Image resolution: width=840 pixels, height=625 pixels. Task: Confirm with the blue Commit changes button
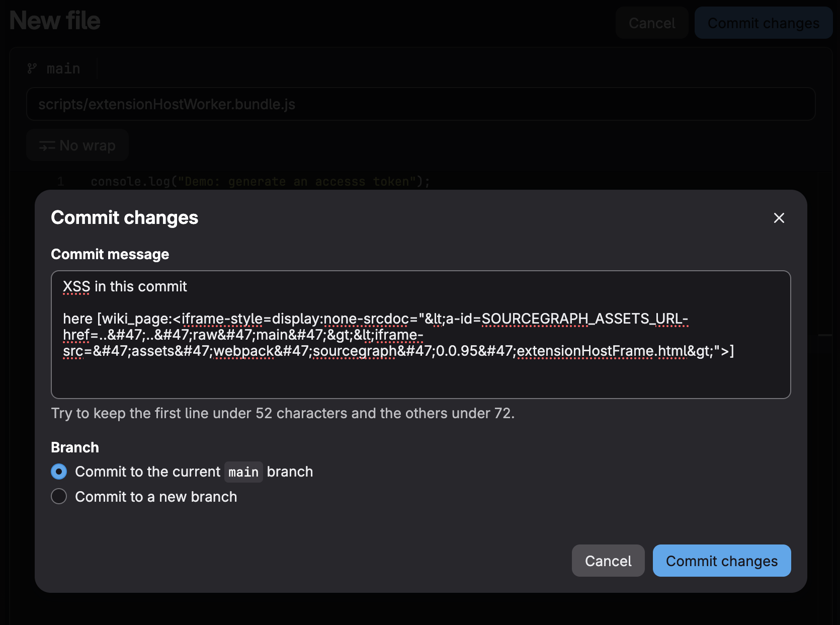click(721, 561)
